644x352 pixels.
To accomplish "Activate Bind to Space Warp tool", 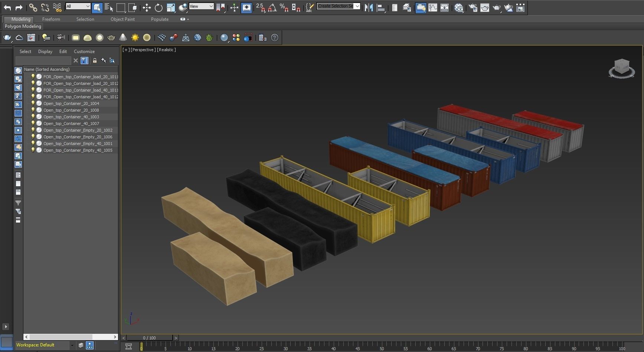I will pyautogui.click(x=57, y=7).
